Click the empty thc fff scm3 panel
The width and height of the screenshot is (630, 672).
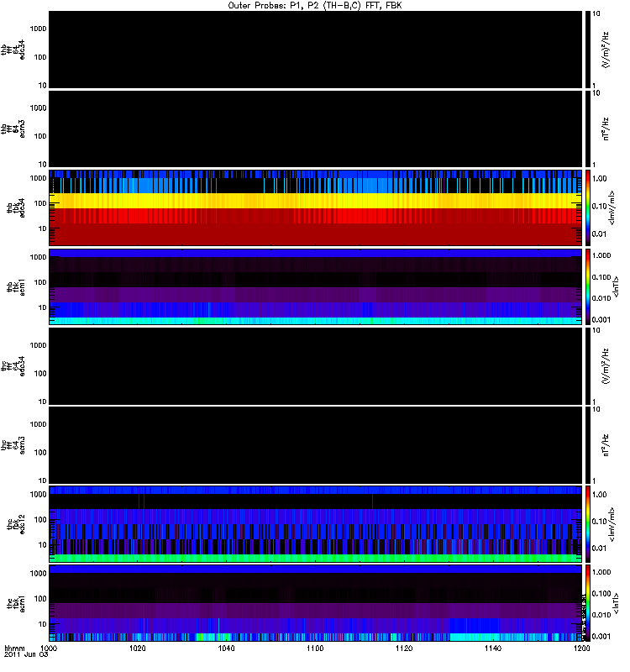point(315,445)
